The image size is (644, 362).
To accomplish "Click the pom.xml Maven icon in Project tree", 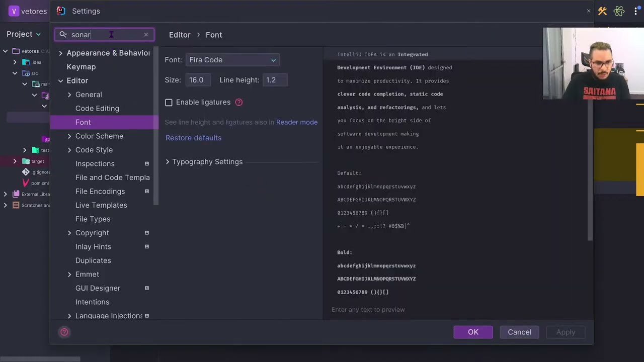I will click(26, 183).
